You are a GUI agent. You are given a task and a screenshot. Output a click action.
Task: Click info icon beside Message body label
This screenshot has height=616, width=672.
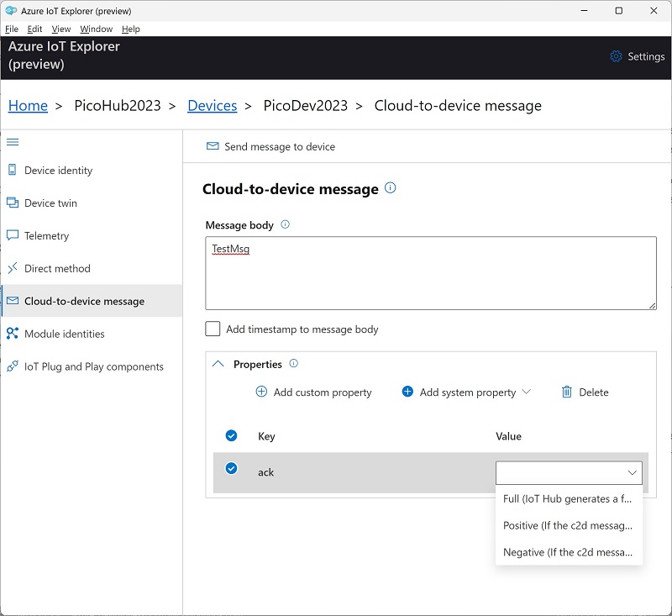[285, 224]
